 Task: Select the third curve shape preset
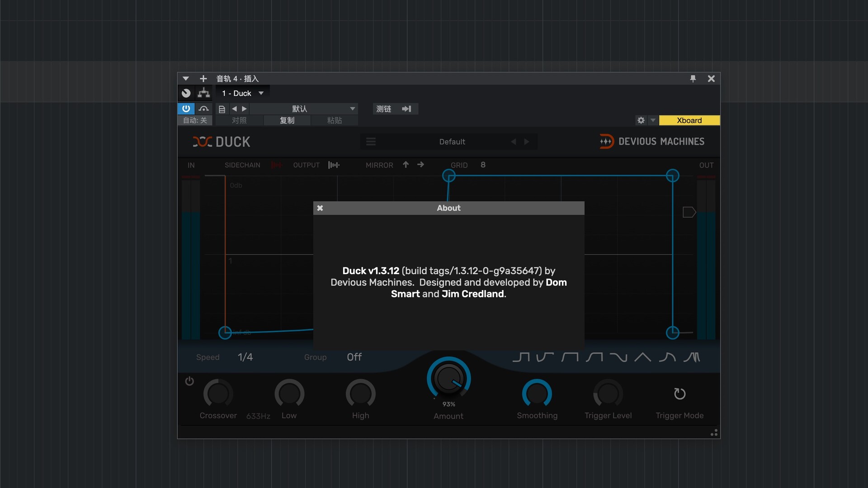tap(570, 357)
